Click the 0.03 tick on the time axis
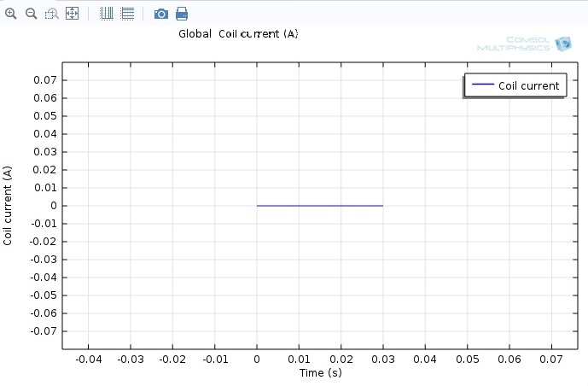The width and height of the screenshot is (588, 386). (x=382, y=360)
